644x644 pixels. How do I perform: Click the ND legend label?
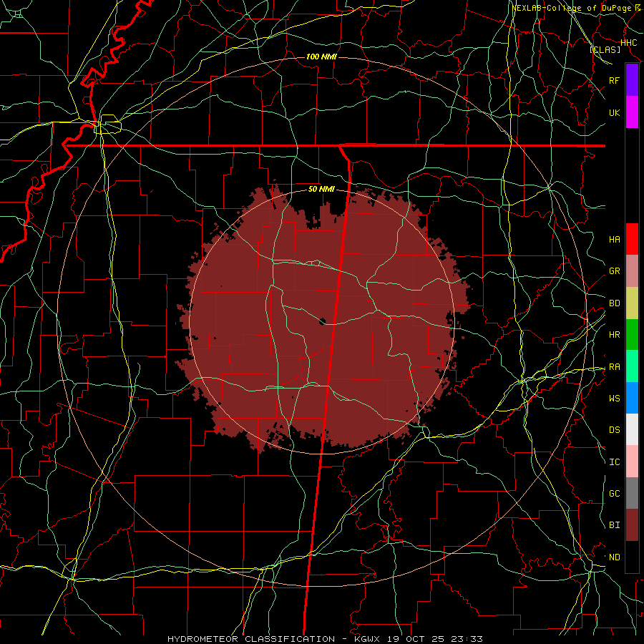615,557
